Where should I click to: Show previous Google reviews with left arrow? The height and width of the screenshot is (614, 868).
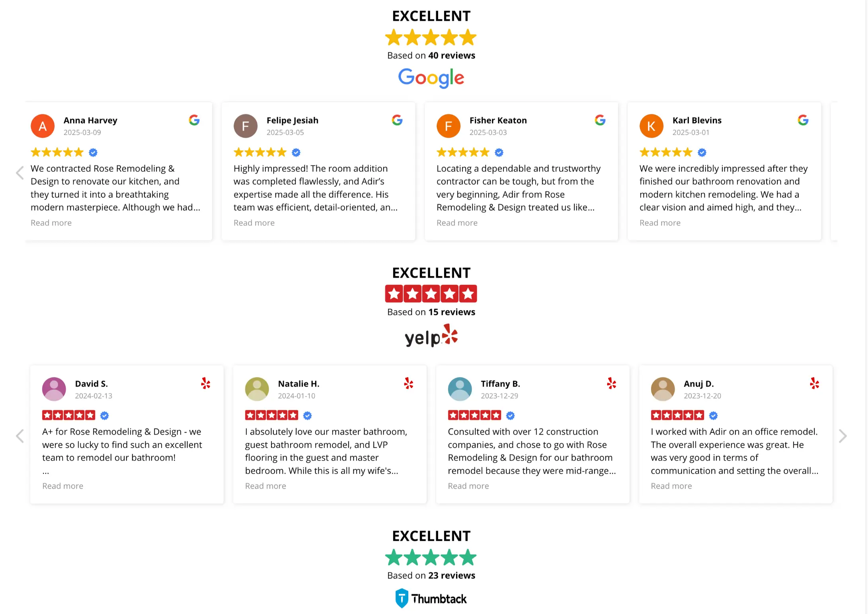click(x=20, y=173)
